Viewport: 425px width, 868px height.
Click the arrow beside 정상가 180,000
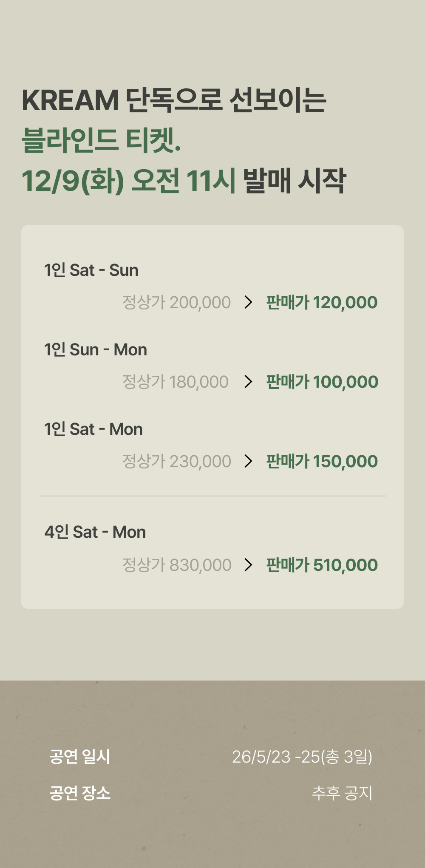(x=249, y=382)
